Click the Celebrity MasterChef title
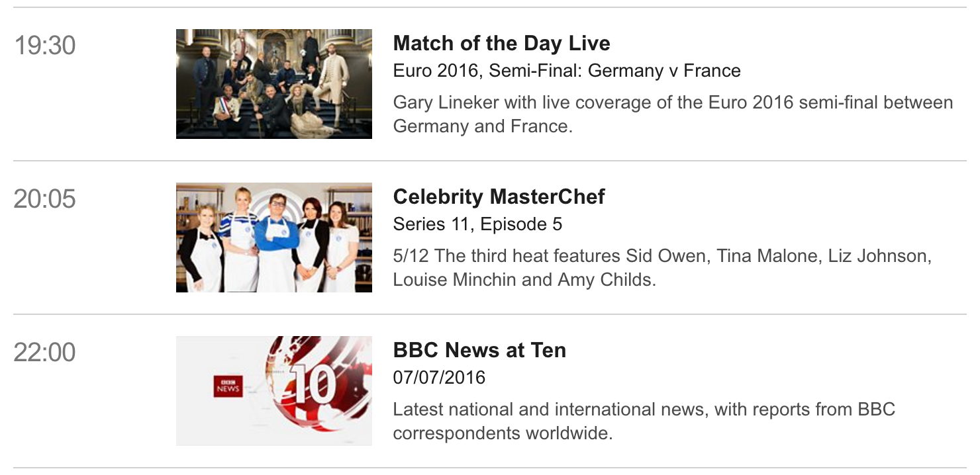This screenshot has height=475, width=980. click(499, 197)
